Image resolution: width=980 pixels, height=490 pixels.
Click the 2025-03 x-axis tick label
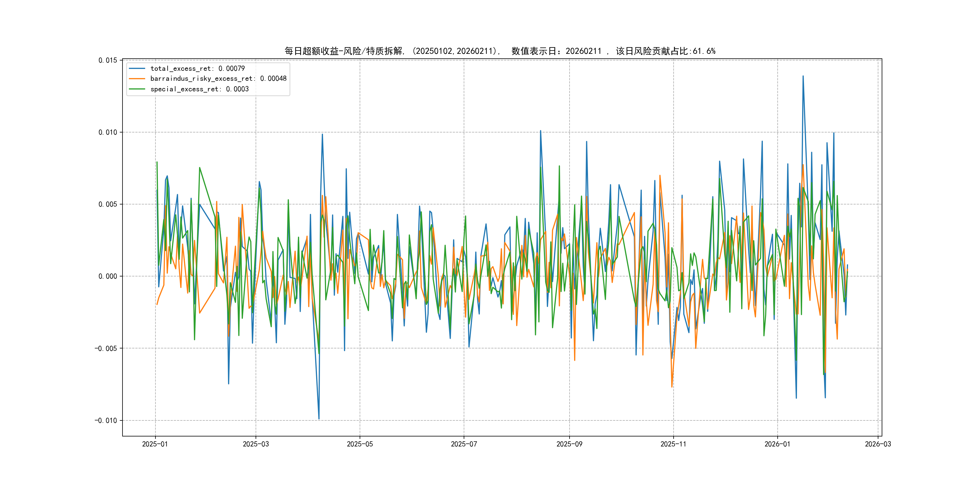pos(256,444)
